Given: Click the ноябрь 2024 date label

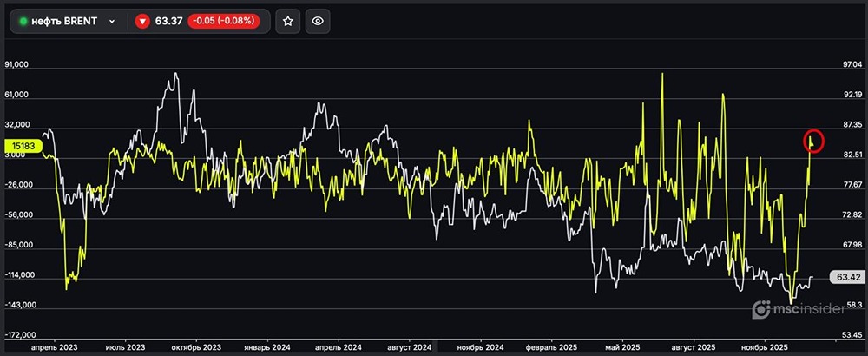Looking at the screenshot, I should [480, 347].
